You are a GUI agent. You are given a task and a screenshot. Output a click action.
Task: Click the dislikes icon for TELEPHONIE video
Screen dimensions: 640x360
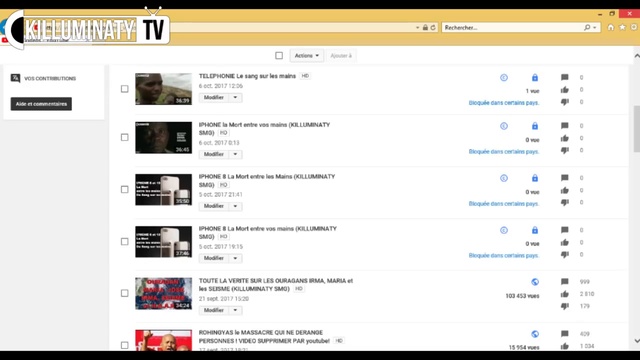point(564,102)
